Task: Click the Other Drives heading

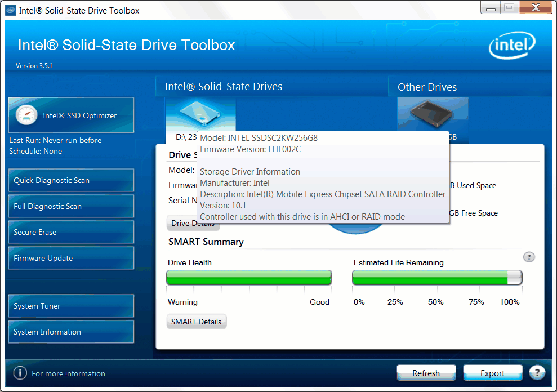Action: 427,87
